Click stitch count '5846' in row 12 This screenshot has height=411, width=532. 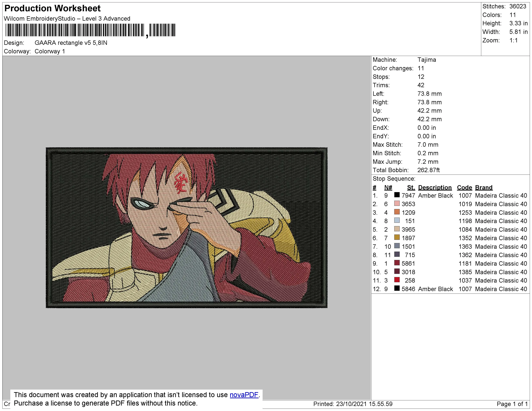tap(408, 289)
